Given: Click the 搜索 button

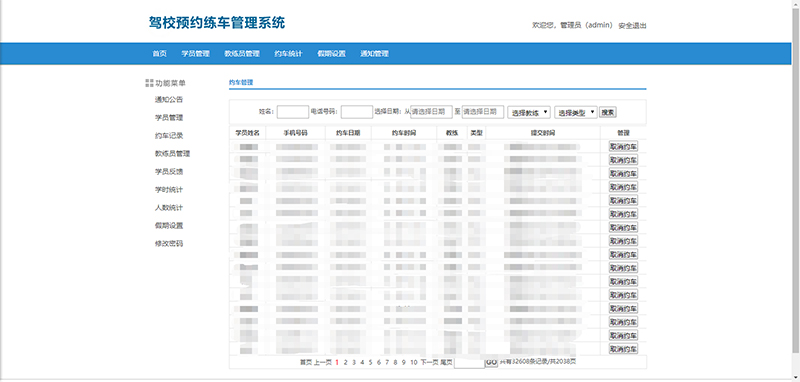Looking at the screenshot, I should coord(608,112).
